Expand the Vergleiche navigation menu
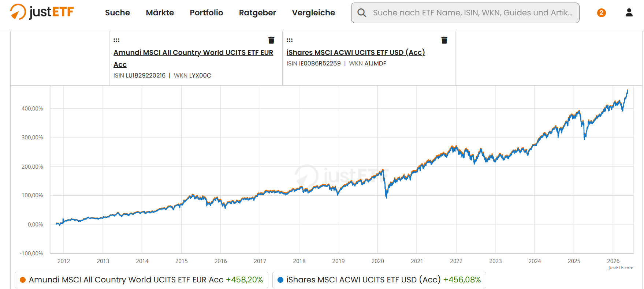This screenshot has width=644, height=289. click(x=313, y=13)
